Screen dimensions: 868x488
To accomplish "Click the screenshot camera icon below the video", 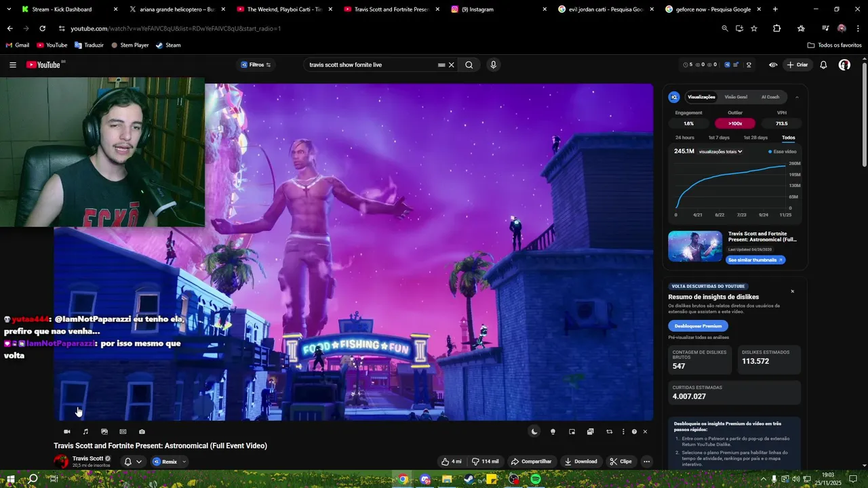I will (142, 432).
